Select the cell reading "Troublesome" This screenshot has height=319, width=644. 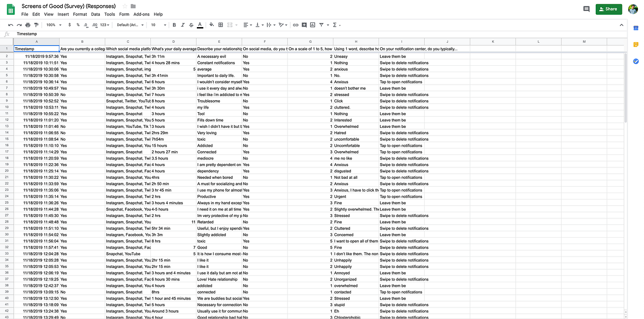(219, 101)
